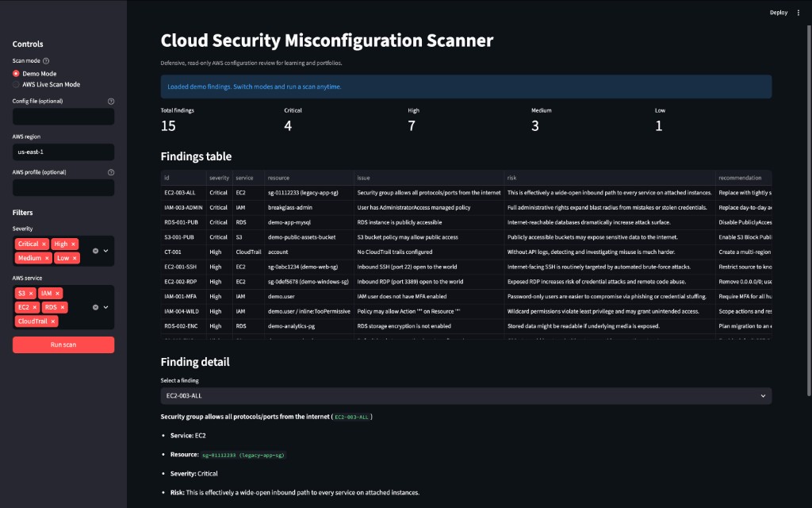Expand the Severity filter dropdown arrow
The width and height of the screenshot is (812, 508).
click(106, 251)
